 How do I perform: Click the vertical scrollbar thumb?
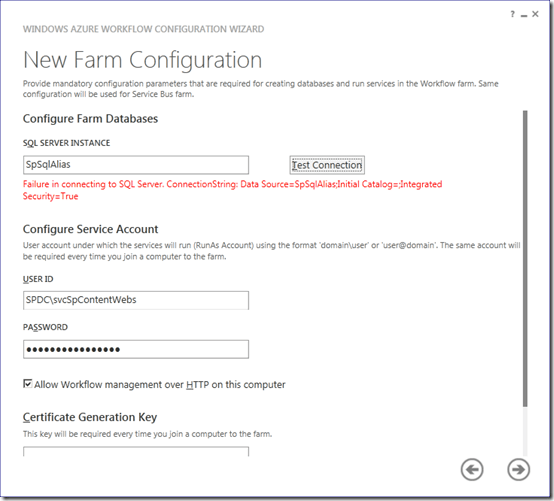coord(525,259)
